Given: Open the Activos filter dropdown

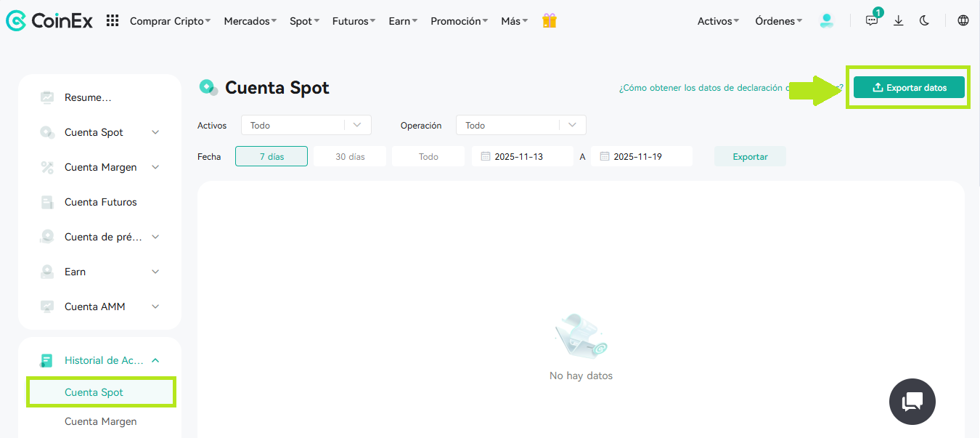Looking at the screenshot, I should [306, 125].
